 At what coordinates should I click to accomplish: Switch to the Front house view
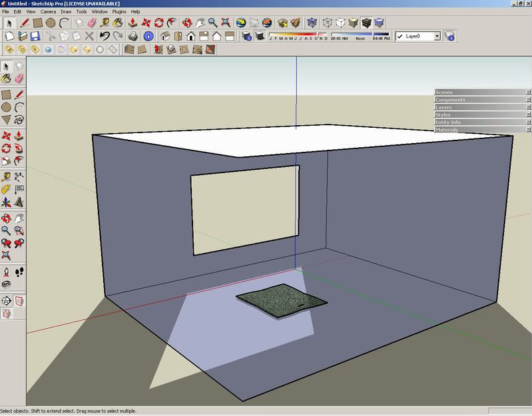coord(191,36)
